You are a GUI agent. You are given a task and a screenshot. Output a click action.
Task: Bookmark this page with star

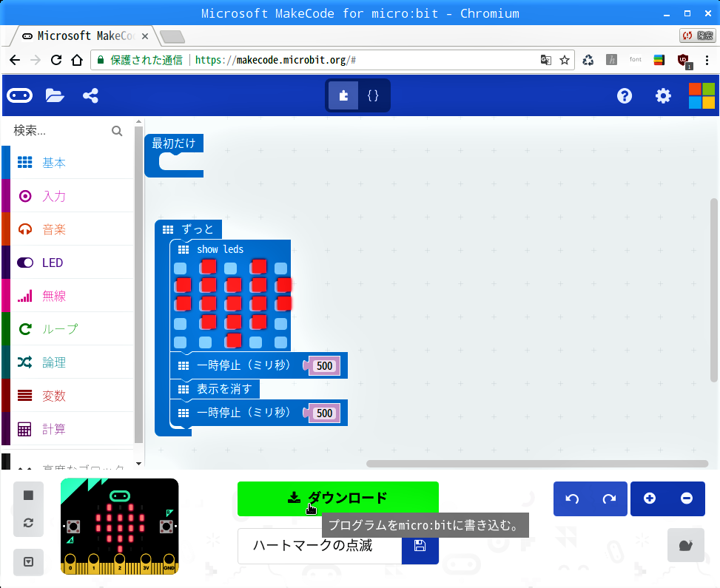(565, 60)
